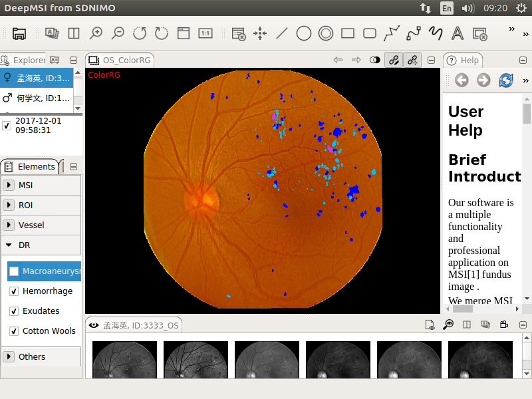Image resolution: width=532 pixels, height=399 pixels.
Task: Collapse the DR section
Action: pos(9,245)
